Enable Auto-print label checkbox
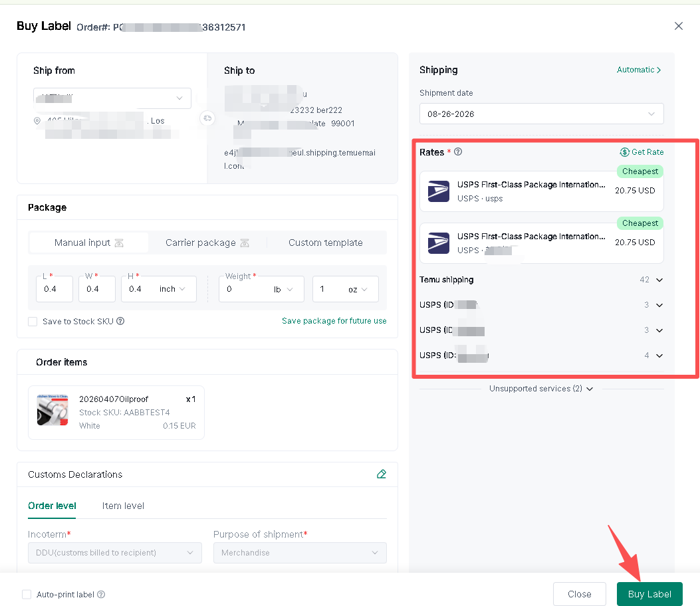Screen dimensions: 700x606 (x=27, y=595)
